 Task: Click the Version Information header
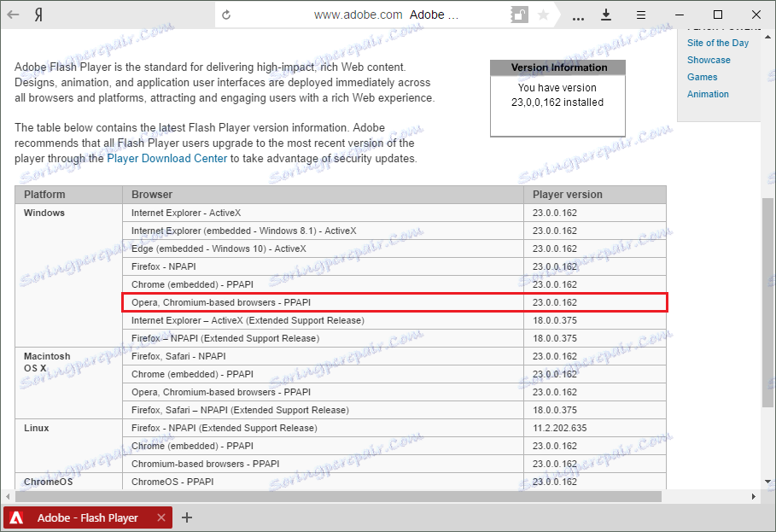pos(557,67)
